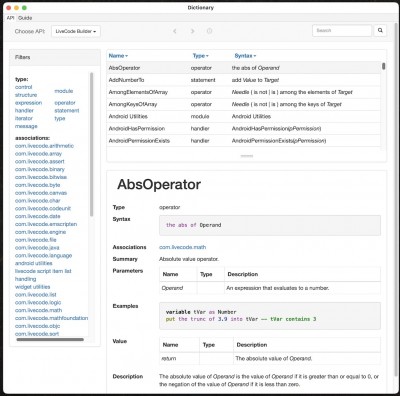Filter by com.livecode.canvas association
The width and height of the screenshot is (400, 396).
pos(41,193)
